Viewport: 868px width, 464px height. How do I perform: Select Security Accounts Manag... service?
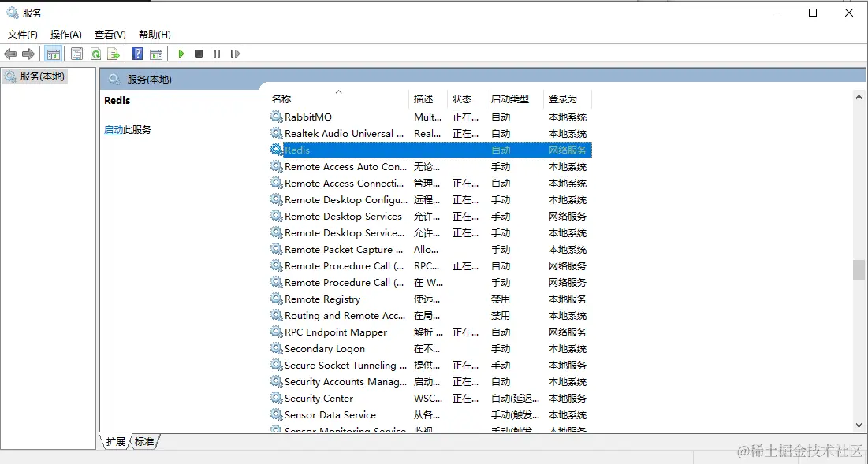pos(430,381)
